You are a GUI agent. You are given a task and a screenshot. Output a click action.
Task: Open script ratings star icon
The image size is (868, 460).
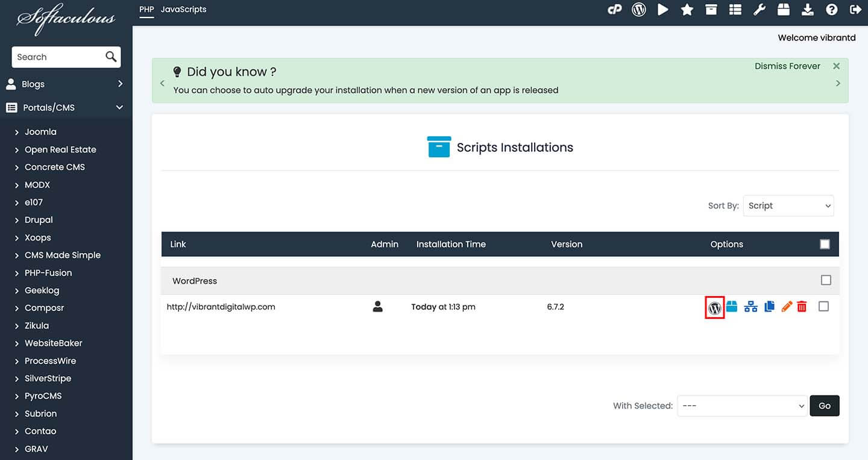coord(687,9)
